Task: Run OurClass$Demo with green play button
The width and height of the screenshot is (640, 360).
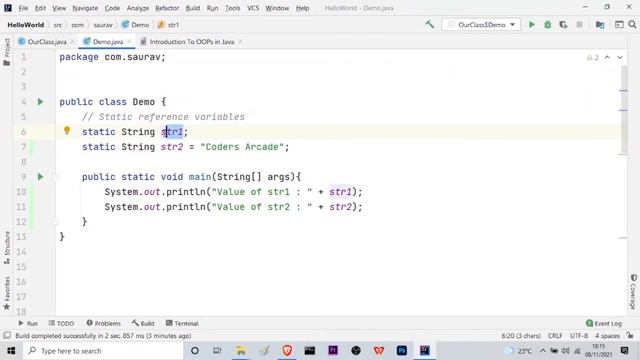Action: [531, 25]
